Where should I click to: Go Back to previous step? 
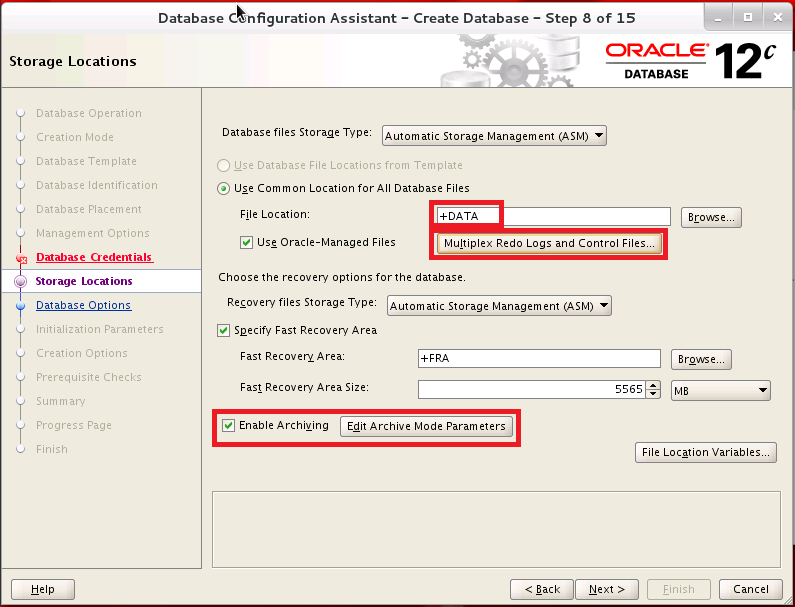[x=541, y=589]
